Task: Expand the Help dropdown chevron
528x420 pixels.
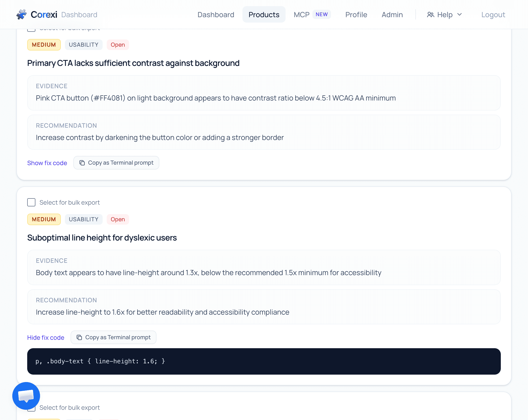Action: 459,15
